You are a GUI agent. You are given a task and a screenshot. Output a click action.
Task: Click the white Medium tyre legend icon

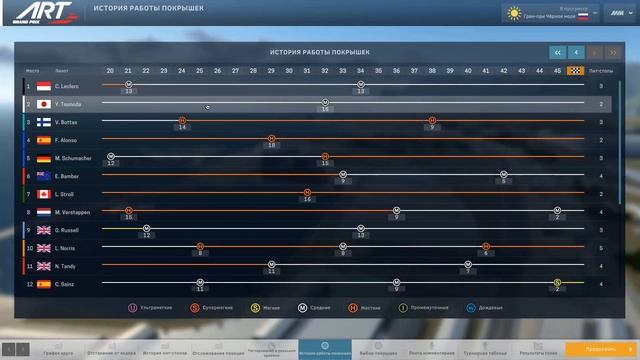click(302, 308)
